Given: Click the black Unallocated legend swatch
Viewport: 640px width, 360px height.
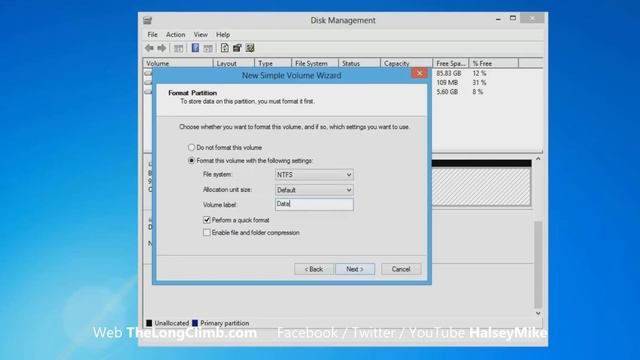Looking at the screenshot, I should point(149,323).
